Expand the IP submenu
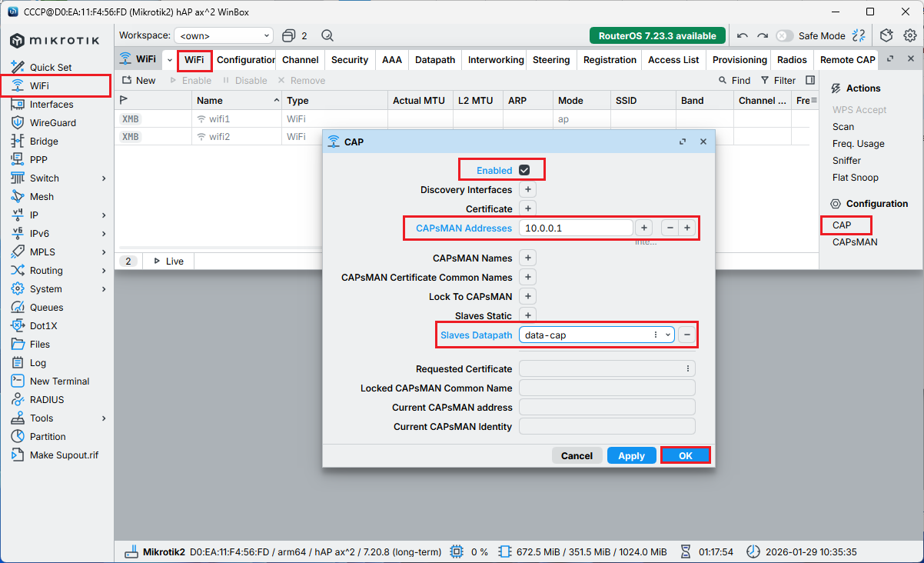924x563 pixels. pos(104,215)
